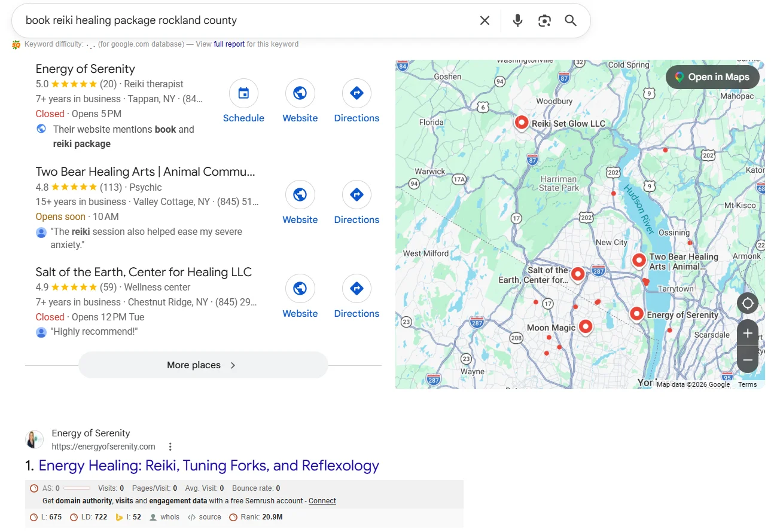Open Energy Healing: Reiki, Tuning Forks result
This screenshot has height=532, width=777.
point(209,466)
